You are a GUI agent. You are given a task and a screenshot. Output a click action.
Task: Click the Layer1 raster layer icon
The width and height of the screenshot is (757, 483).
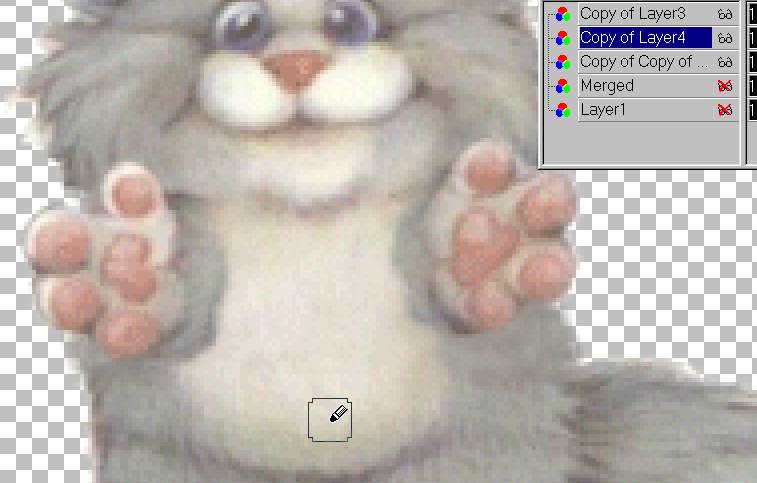tap(562, 111)
